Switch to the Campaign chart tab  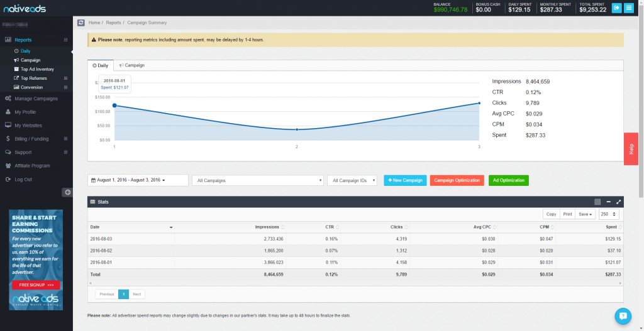(x=132, y=65)
